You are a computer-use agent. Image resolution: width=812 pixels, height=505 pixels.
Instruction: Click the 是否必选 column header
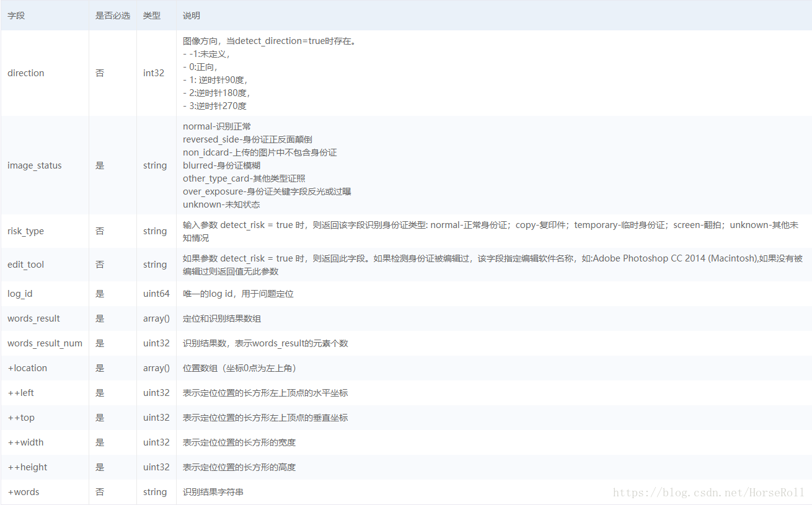coord(112,15)
